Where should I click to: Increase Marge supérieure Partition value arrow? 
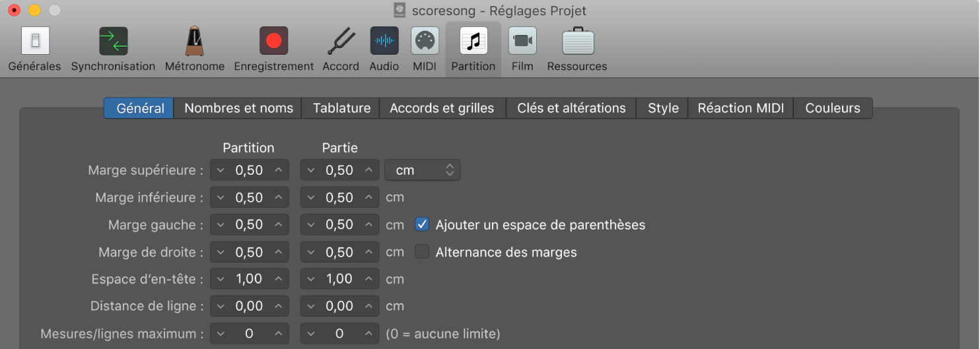[x=279, y=170]
